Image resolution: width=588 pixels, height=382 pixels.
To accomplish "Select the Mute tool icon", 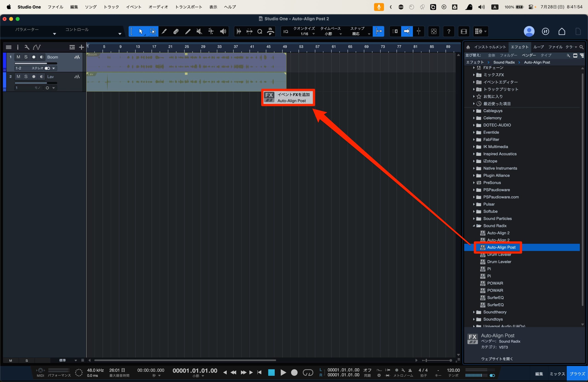I will [199, 31].
